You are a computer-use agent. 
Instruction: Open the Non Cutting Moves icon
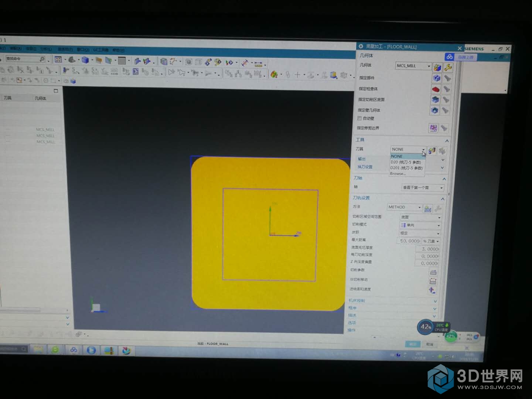(x=433, y=281)
